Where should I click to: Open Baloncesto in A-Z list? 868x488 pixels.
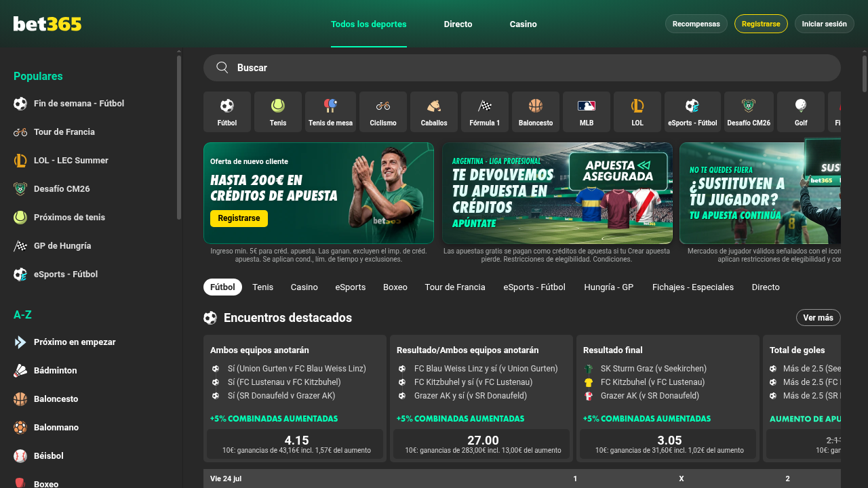88,399
